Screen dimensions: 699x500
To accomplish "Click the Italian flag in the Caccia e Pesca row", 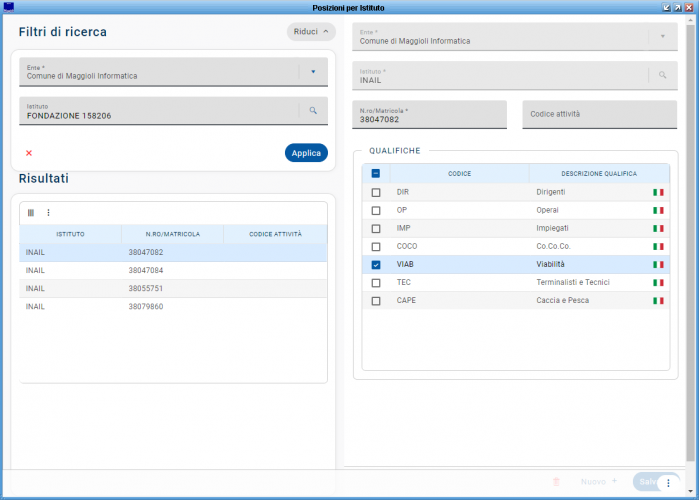I will click(657, 300).
